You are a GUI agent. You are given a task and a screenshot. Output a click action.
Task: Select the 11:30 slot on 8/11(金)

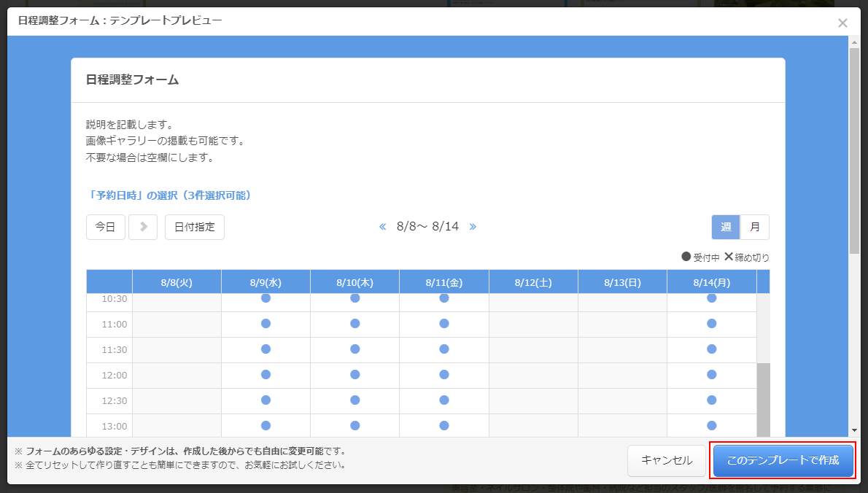(x=443, y=349)
